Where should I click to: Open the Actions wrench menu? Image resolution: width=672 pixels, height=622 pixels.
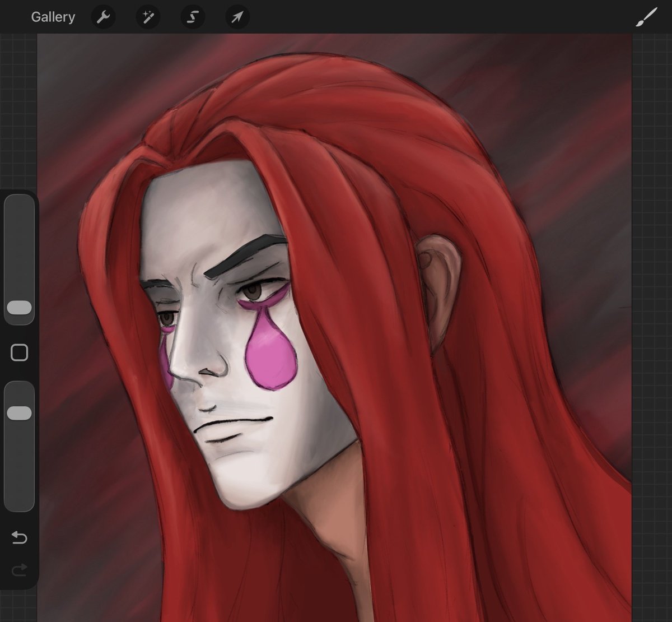click(103, 17)
